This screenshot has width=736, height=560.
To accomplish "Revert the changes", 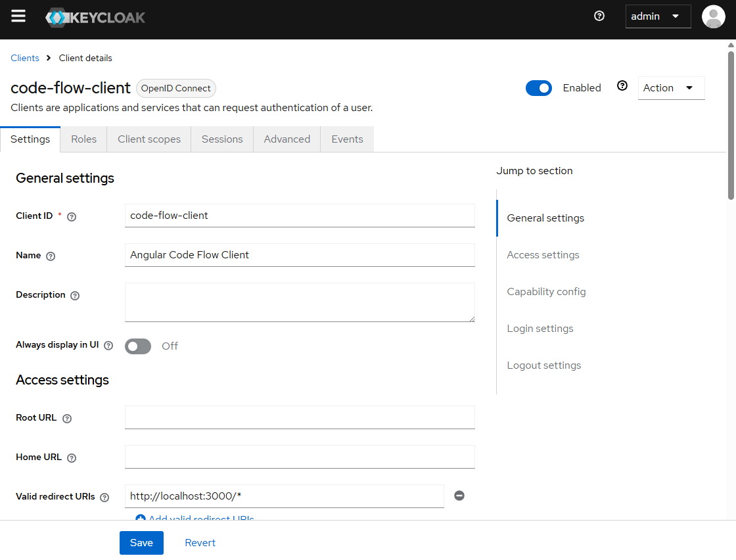I will 200,543.
